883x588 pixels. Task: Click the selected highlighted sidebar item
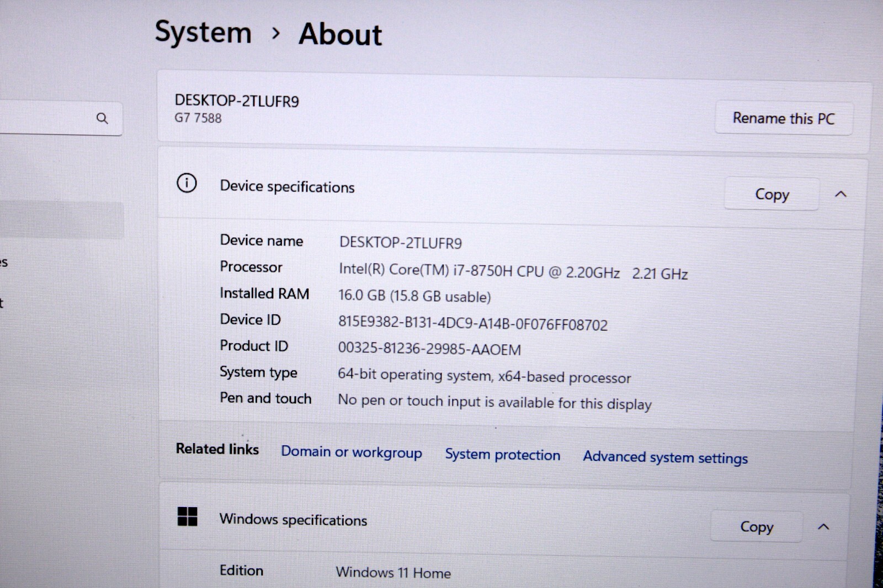(61, 220)
